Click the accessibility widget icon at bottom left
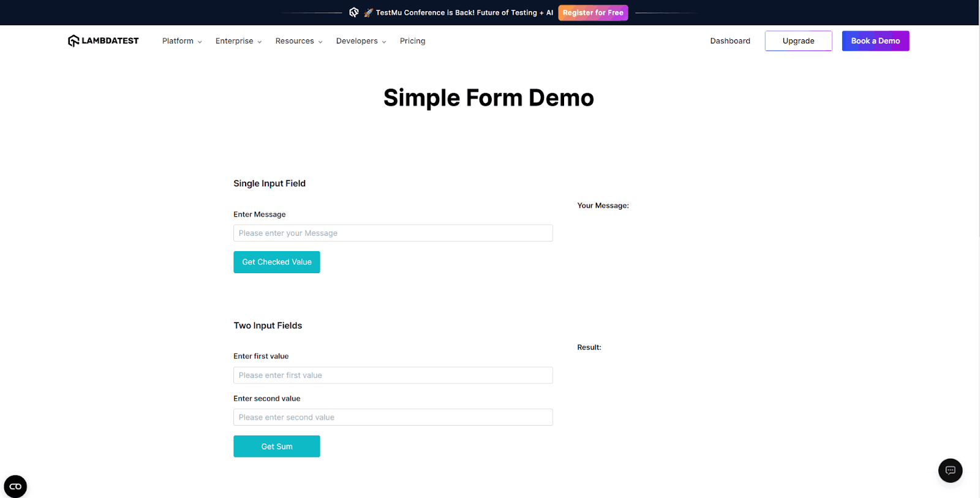Viewport: 980px width, 498px height. [15, 486]
